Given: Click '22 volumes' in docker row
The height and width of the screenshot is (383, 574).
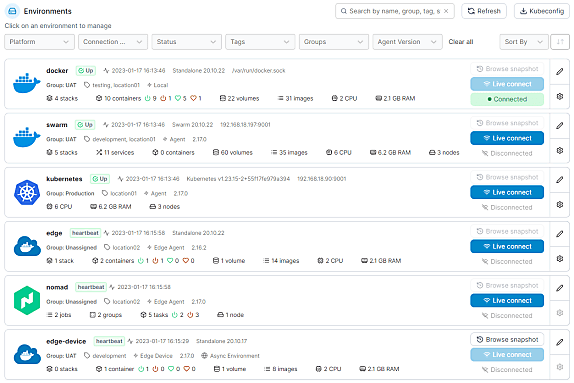Looking at the screenshot, I should pos(239,98).
